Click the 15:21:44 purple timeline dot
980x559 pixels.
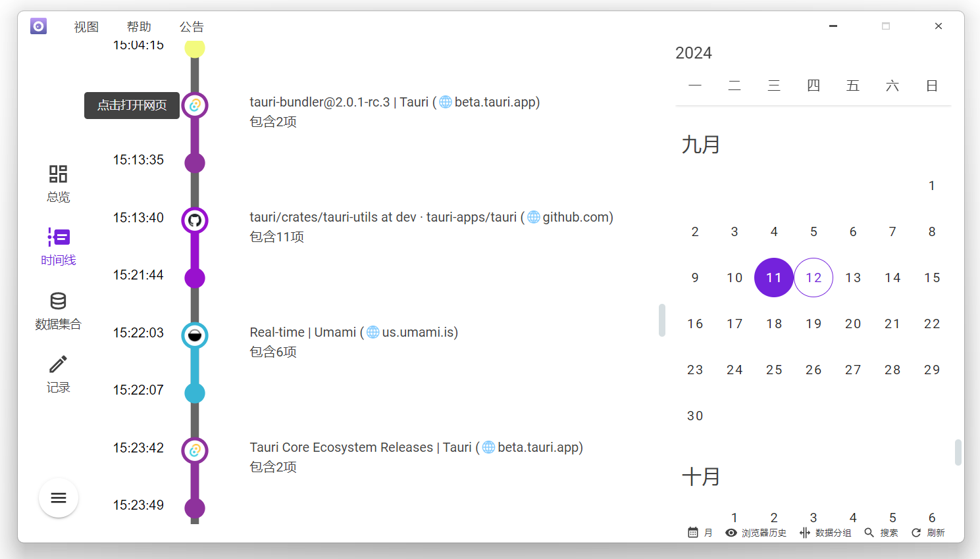(x=195, y=278)
